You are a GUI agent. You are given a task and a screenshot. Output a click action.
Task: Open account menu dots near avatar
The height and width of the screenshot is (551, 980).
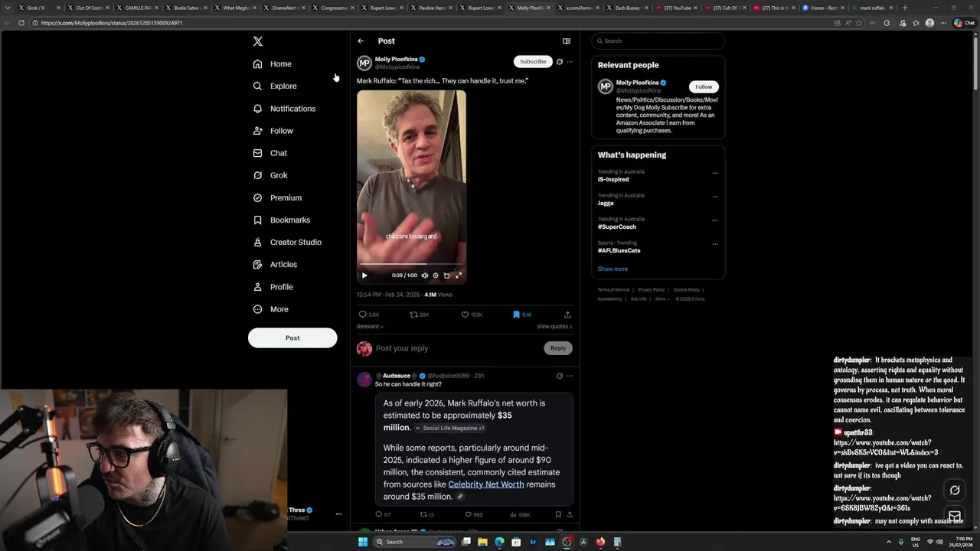[x=338, y=514]
